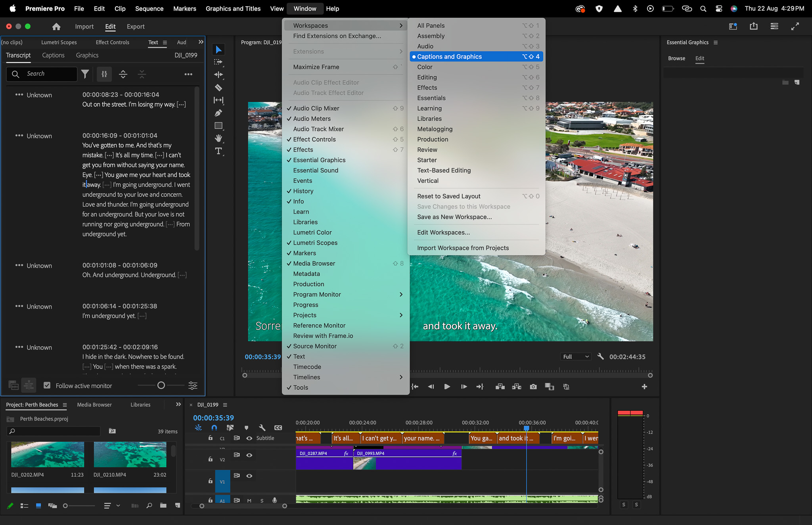Toggle Subtitle track visibility eye
The image size is (812, 525).
tap(249, 438)
